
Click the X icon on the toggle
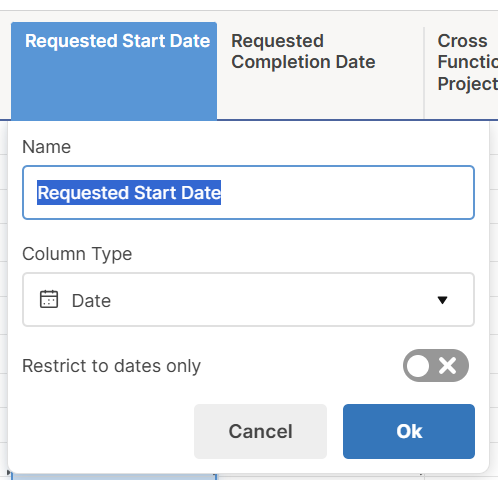[448, 366]
